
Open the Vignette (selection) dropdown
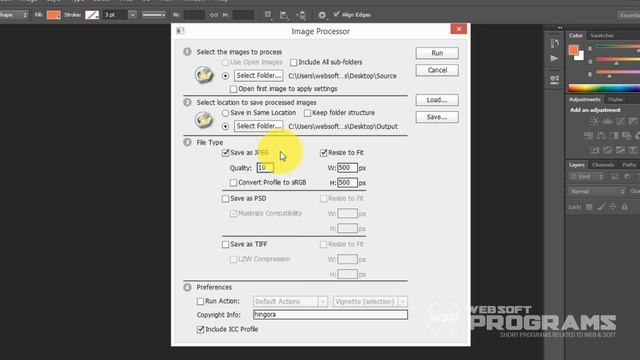370,302
